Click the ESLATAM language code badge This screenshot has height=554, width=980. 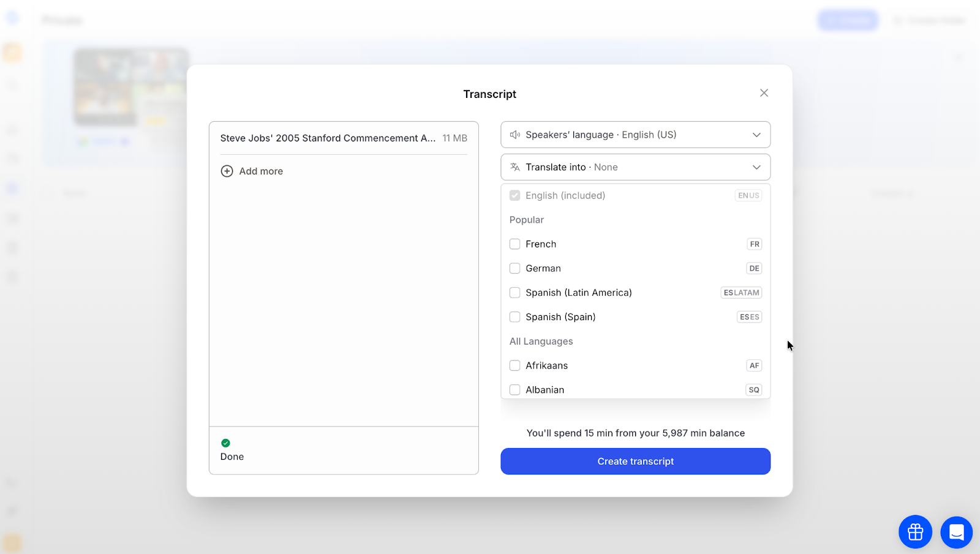[741, 293]
